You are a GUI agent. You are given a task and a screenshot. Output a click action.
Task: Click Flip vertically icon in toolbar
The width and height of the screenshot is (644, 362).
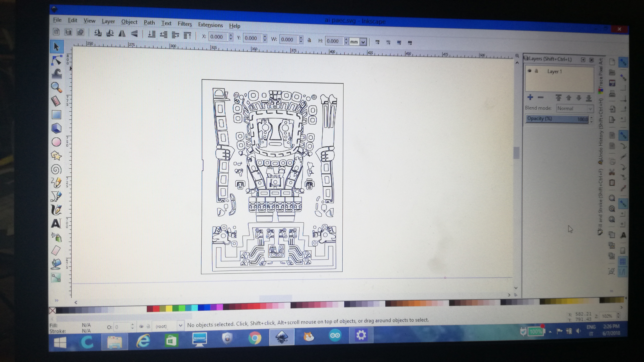click(134, 34)
